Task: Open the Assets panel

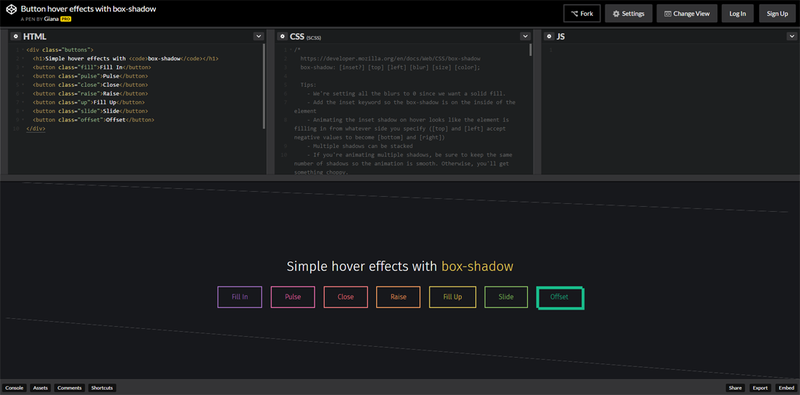Action: [41, 388]
